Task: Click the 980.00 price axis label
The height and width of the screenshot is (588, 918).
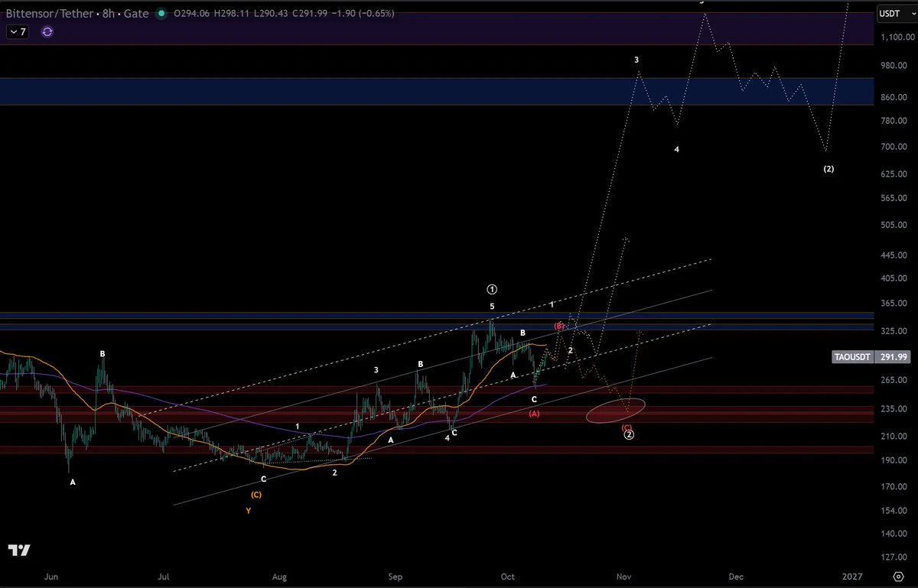Action: 893,67
